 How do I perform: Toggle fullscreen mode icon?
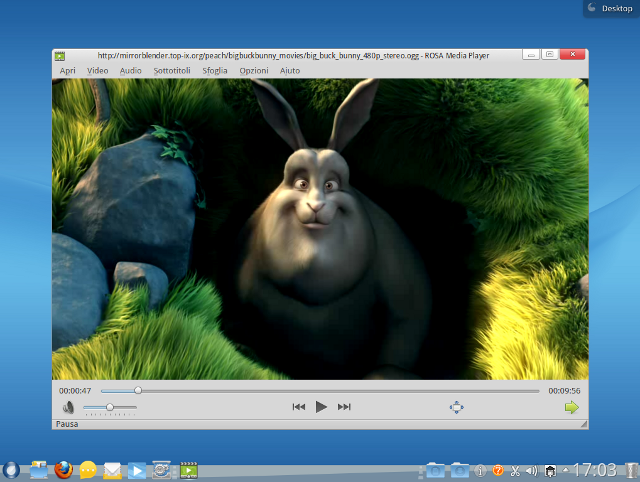(x=456, y=407)
